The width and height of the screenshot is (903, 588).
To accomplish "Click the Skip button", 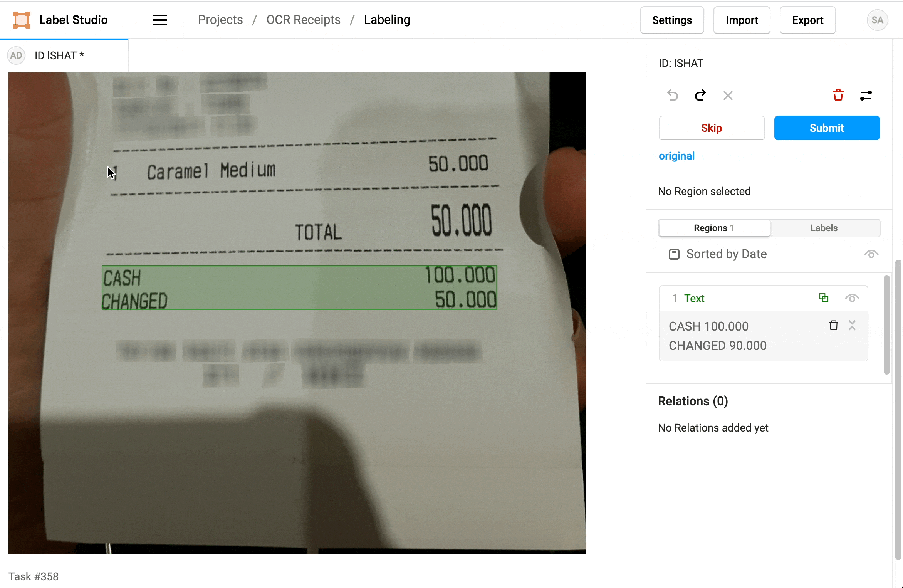I will pos(712,128).
